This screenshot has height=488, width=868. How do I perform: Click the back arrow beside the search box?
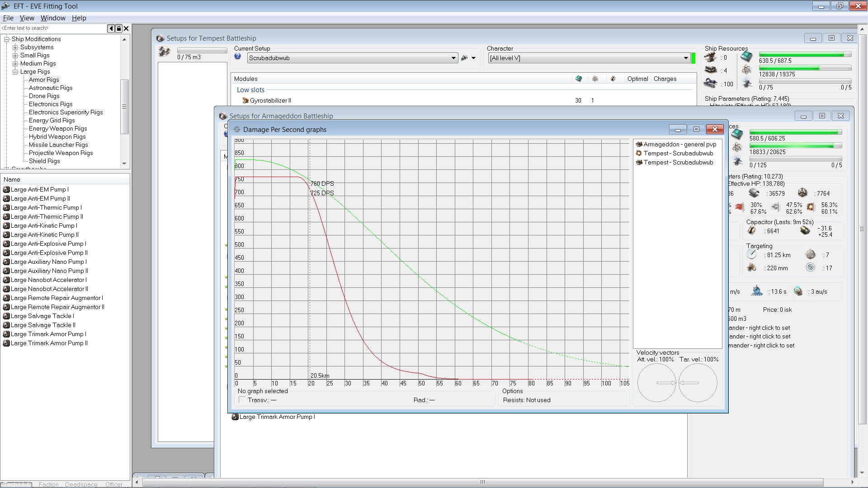[x=111, y=28]
